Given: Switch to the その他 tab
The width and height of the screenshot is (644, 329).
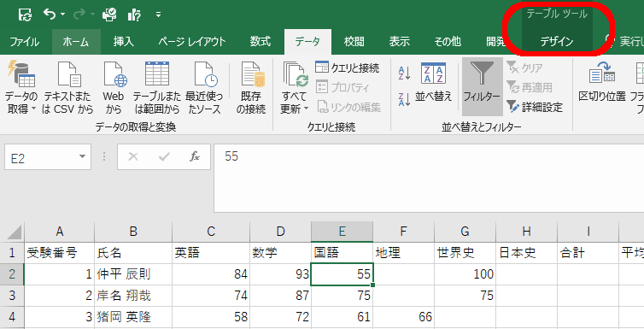Looking at the screenshot, I should click(x=448, y=42).
